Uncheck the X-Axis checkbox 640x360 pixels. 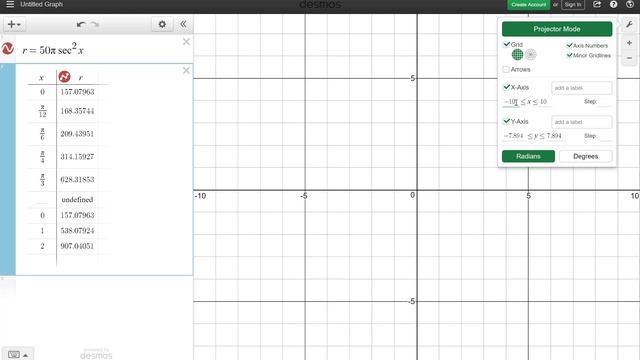point(507,87)
